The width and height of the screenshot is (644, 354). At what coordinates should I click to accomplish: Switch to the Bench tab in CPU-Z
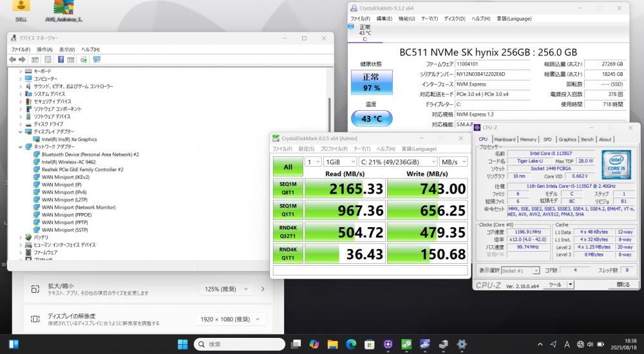point(587,139)
